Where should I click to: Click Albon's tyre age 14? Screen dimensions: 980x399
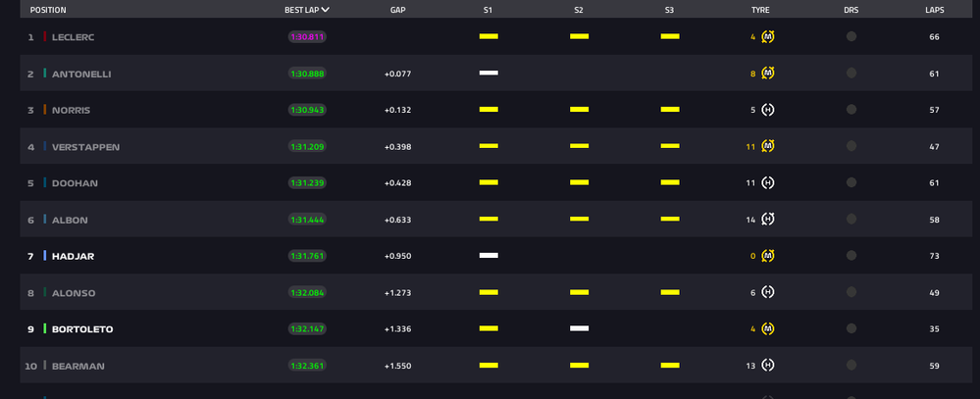pos(750,220)
